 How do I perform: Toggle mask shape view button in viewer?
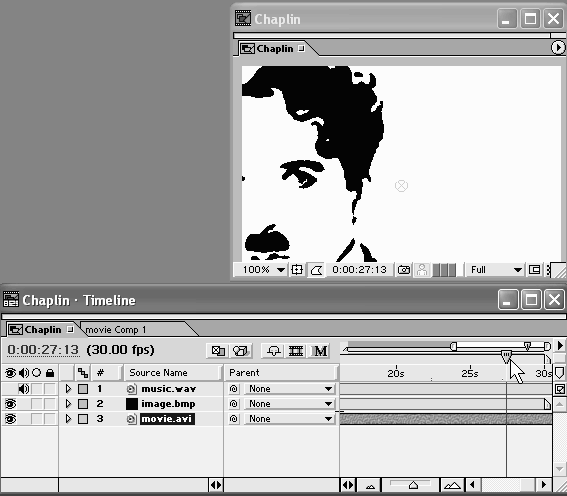[316, 270]
